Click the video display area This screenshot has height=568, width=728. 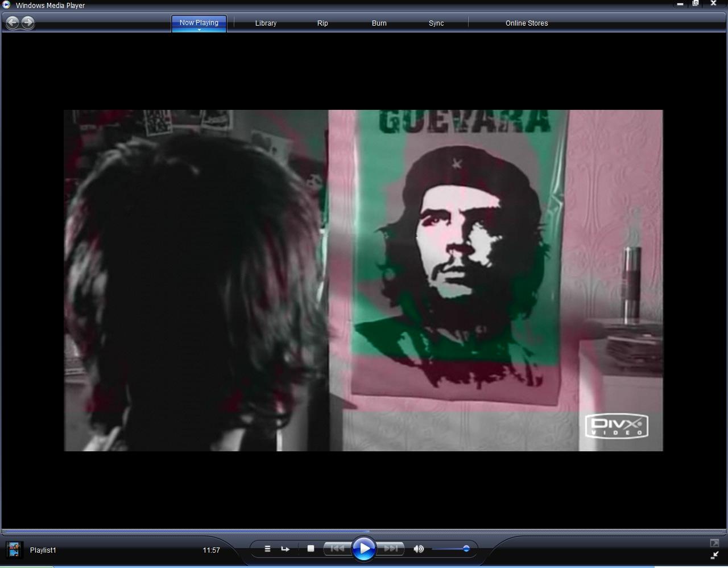point(363,281)
